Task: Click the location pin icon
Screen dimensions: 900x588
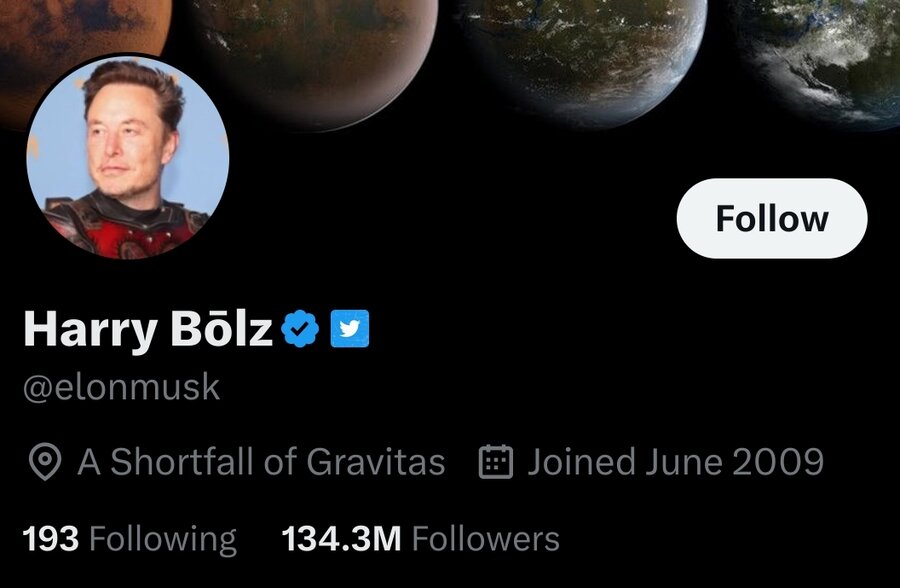Action: click(x=45, y=463)
